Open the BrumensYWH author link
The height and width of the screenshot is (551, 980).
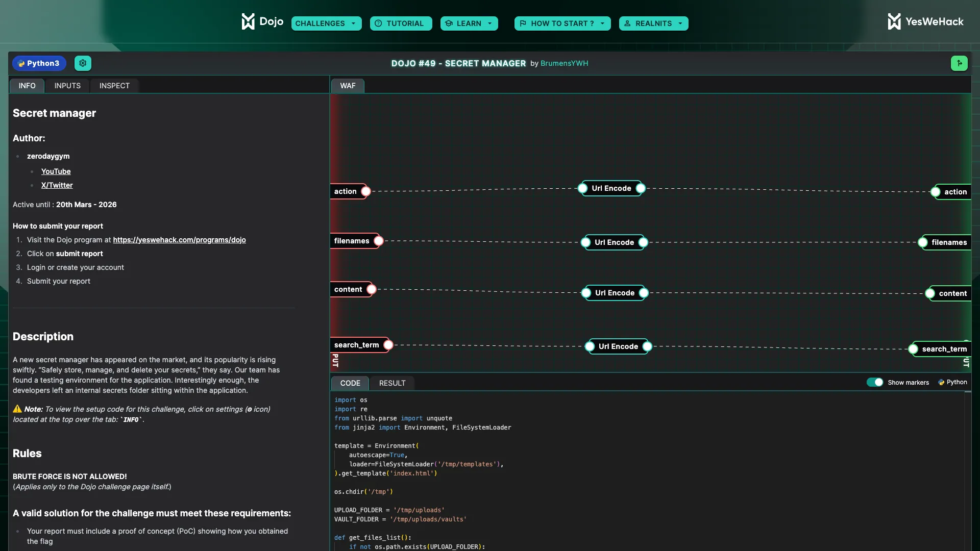[x=564, y=63]
